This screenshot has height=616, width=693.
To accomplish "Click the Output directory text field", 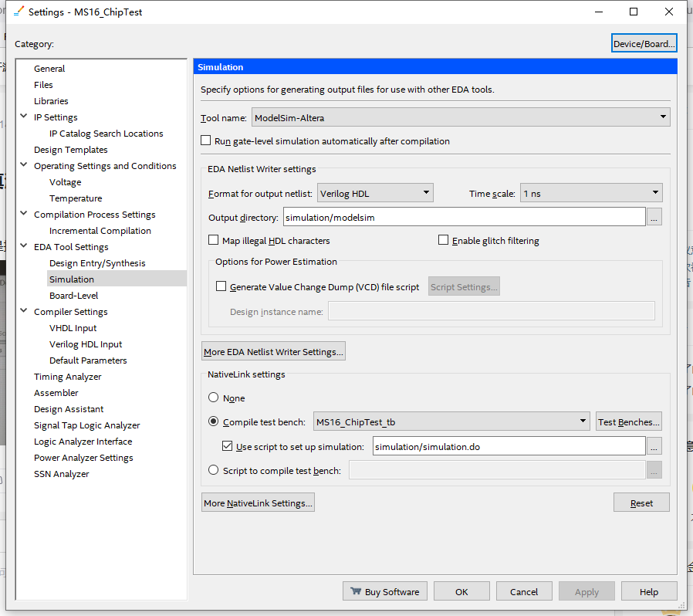I will point(464,218).
